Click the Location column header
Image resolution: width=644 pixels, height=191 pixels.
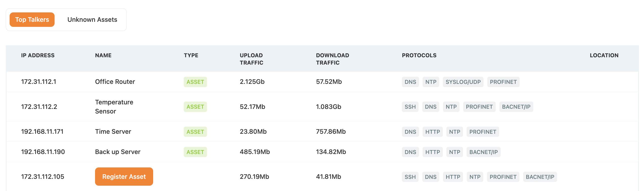pyautogui.click(x=604, y=55)
